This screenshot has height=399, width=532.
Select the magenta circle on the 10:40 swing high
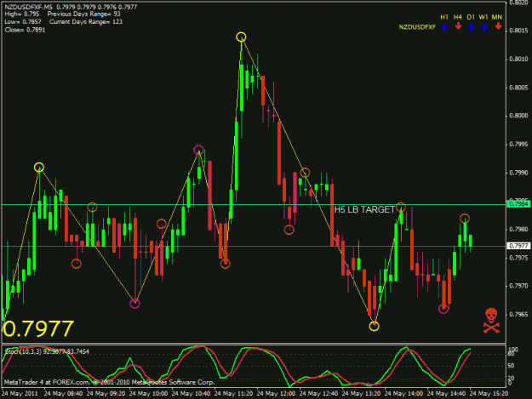click(198, 150)
